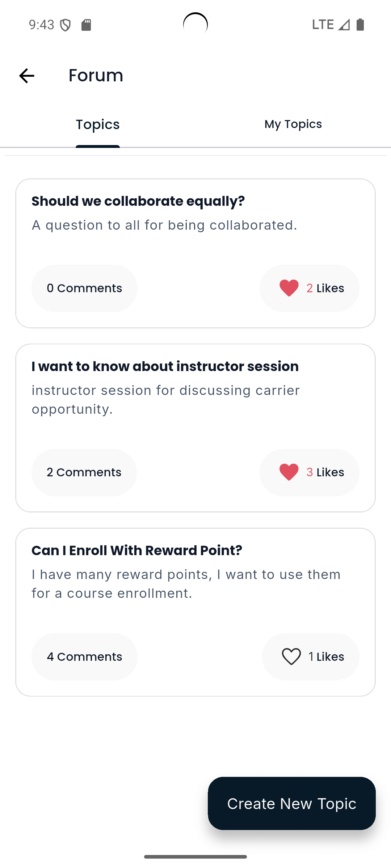Click the '2 Likes' label text
391x868 pixels.
(325, 288)
